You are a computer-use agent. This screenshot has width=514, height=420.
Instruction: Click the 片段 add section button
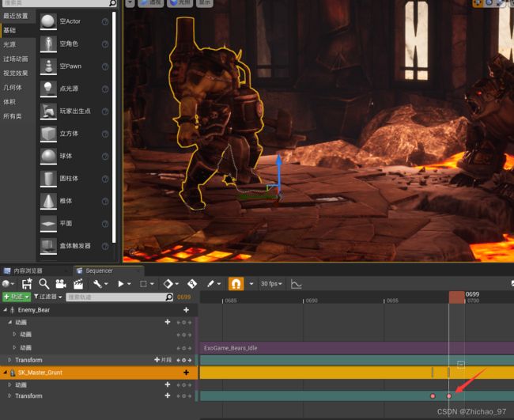pyautogui.click(x=163, y=360)
